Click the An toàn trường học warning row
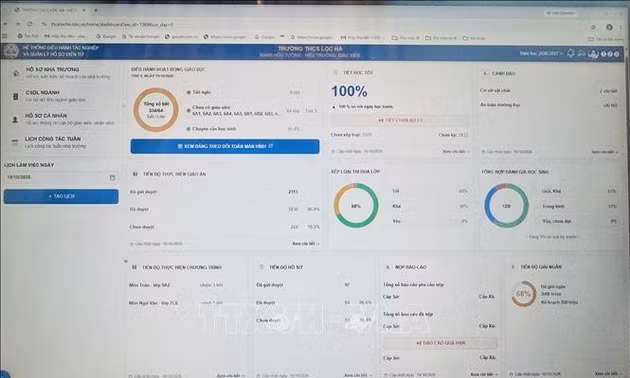The height and width of the screenshot is (378, 630). pos(548,105)
